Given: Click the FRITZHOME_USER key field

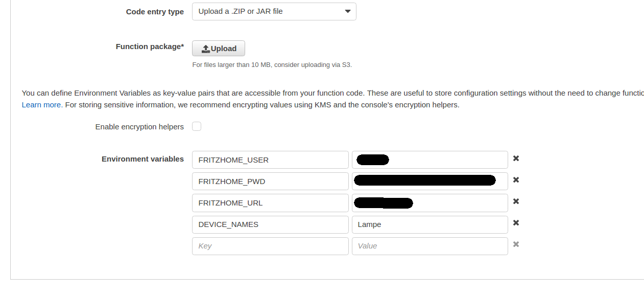Looking at the screenshot, I should (270, 160).
